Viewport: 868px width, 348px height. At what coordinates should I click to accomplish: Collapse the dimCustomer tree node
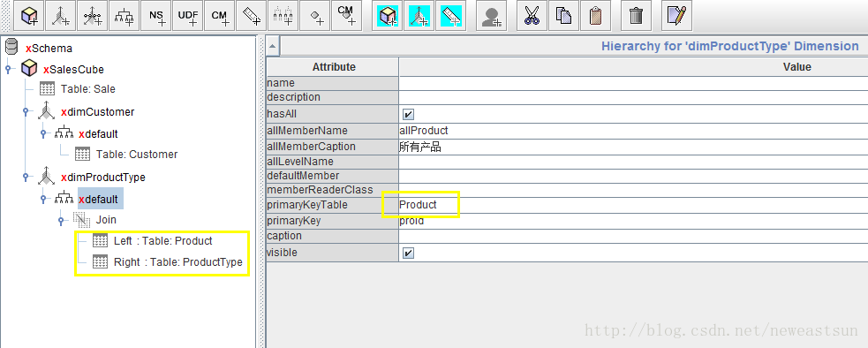click(x=26, y=112)
